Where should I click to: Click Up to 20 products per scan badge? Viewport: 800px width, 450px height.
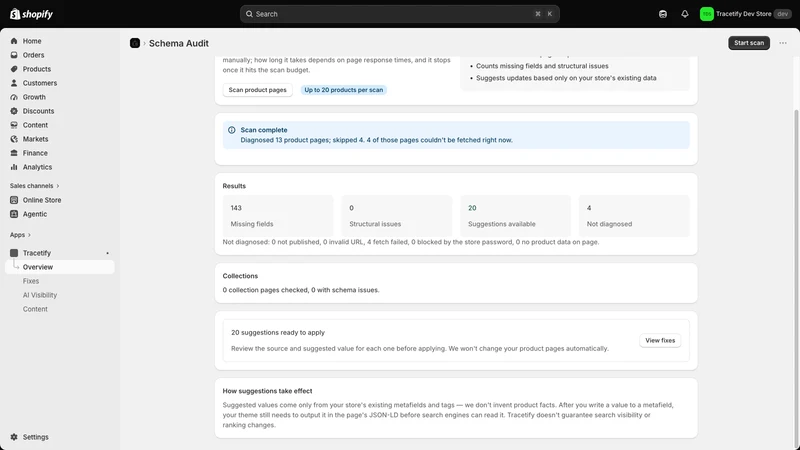[343, 90]
